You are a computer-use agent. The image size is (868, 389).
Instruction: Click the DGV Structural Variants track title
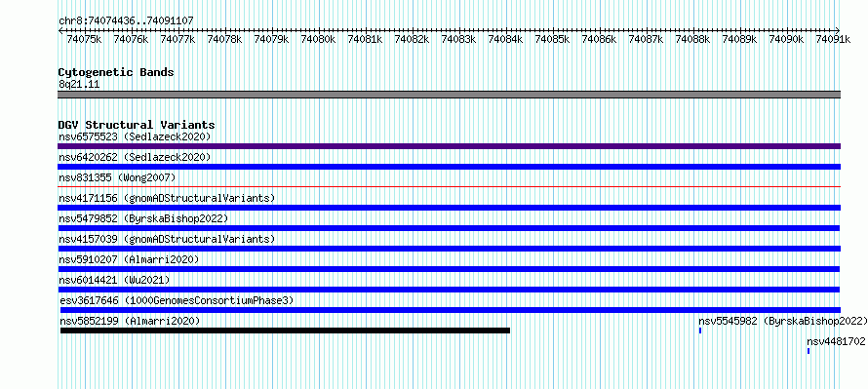coord(137,125)
